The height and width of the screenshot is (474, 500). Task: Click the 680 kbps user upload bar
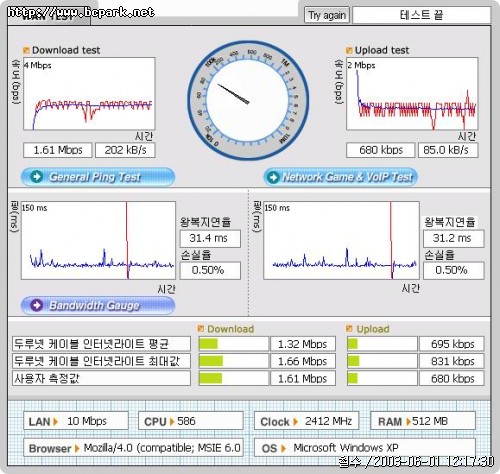tap(382, 378)
